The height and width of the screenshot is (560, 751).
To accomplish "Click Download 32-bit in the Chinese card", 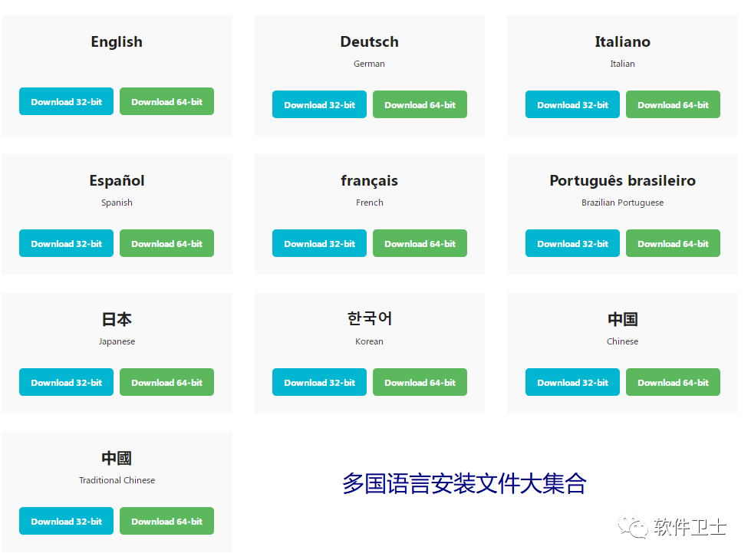I will tap(572, 382).
